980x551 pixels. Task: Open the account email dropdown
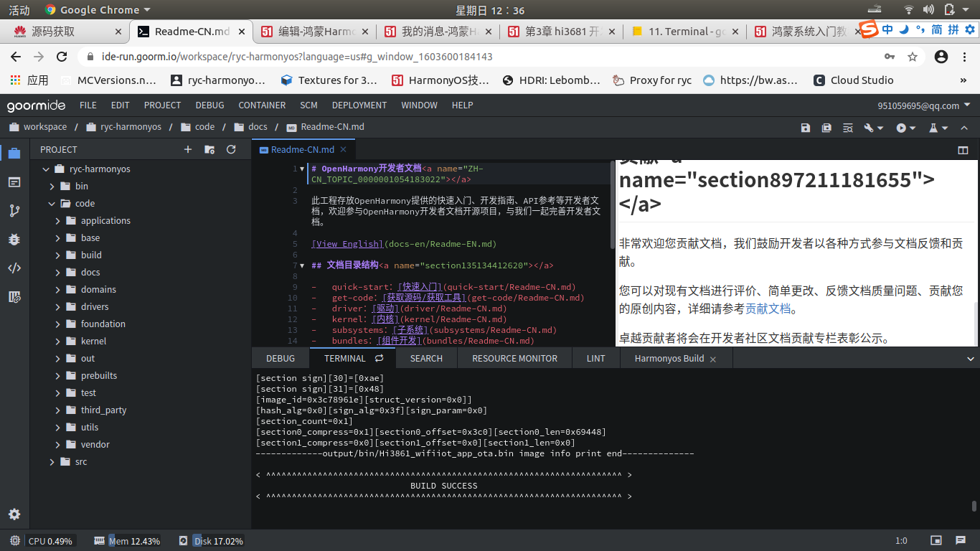[924, 105]
